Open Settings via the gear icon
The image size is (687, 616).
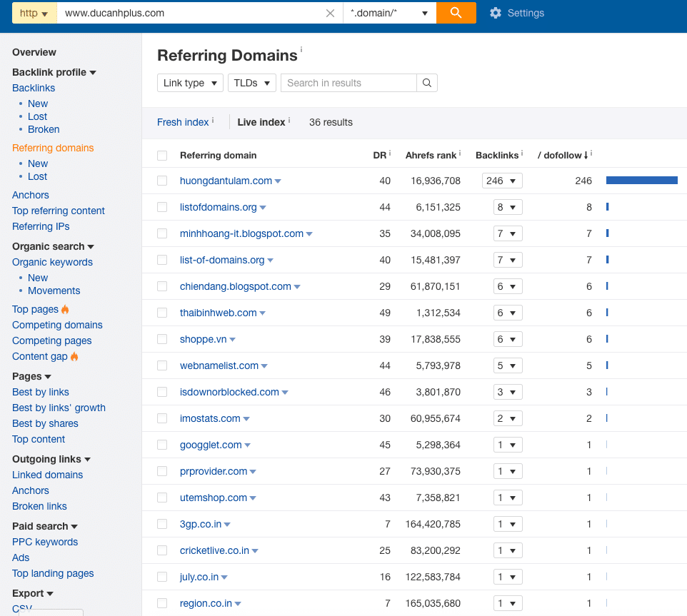496,13
